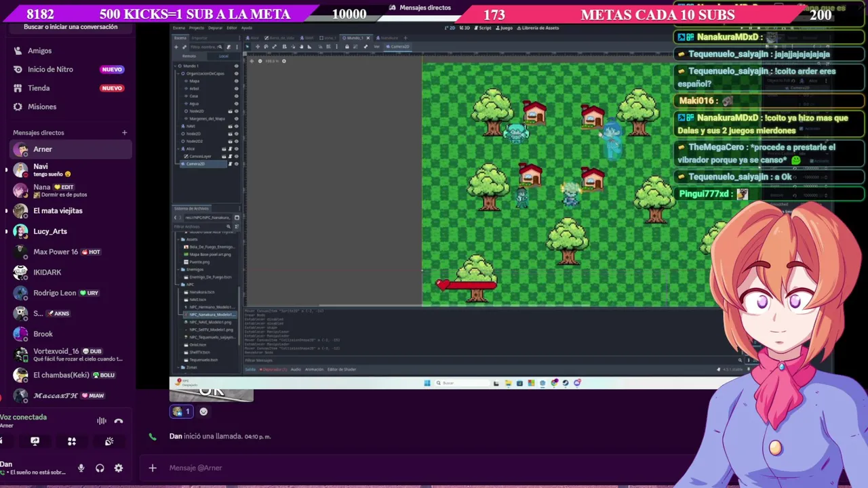
Task: Collapse the Assets folder in file system
Action: tap(178, 239)
